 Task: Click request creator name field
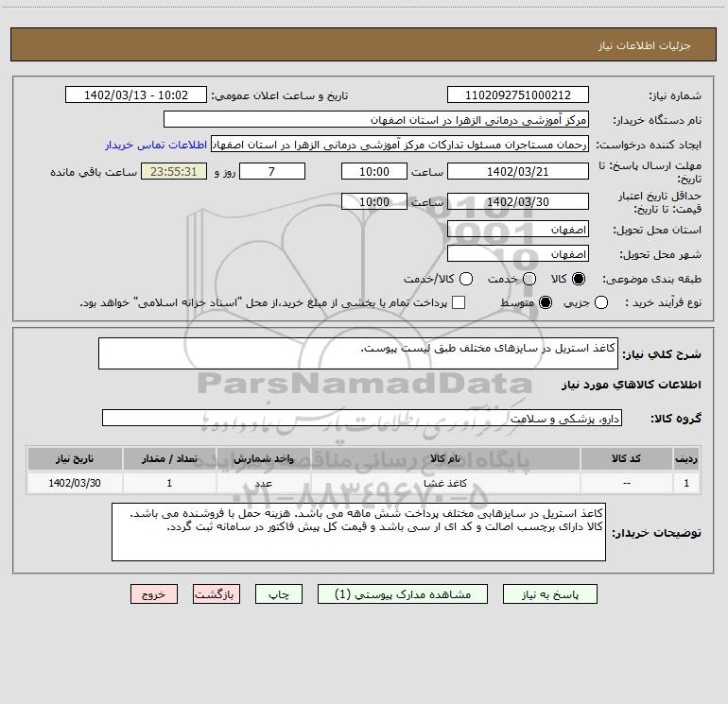(x=400, y=145)
